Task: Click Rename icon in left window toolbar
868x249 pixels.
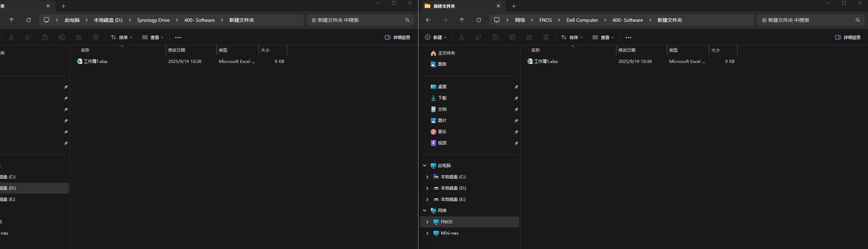Action: [62, 37]
